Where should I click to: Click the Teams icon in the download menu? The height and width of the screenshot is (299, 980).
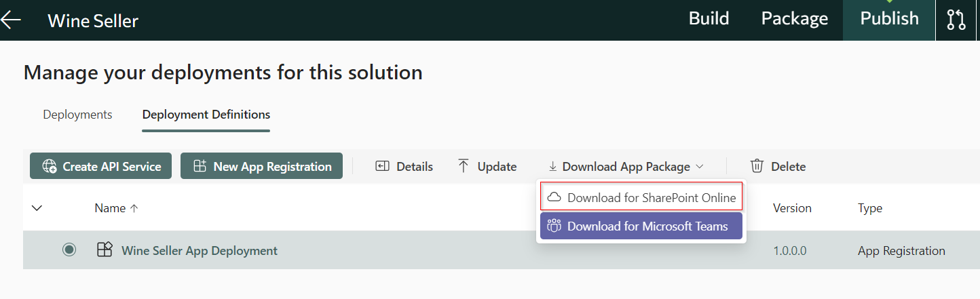pyautogui.click(x=554, y=226)
